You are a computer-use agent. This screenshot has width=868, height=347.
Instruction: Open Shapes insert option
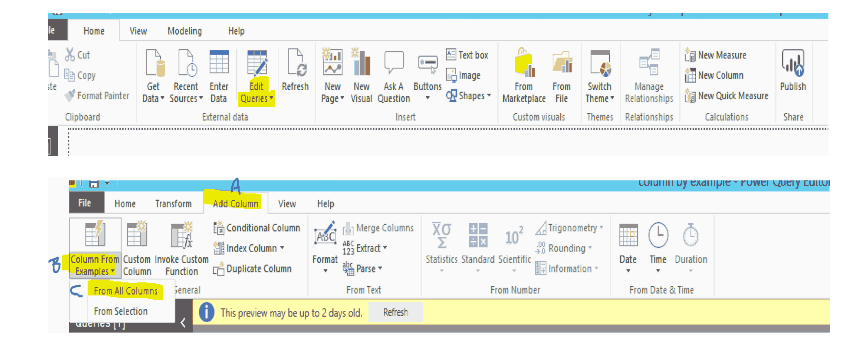click(x=468, y=95)
